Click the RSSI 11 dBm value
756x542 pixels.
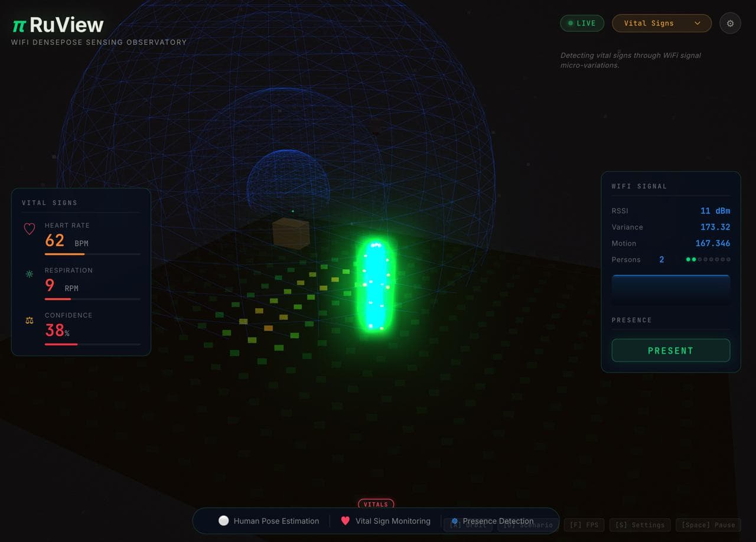(x=715, y=211)
